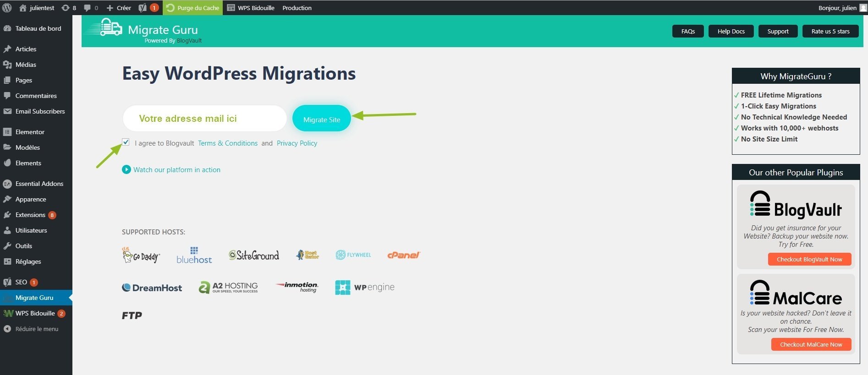Open the Elements sidebar menu item

36,163
